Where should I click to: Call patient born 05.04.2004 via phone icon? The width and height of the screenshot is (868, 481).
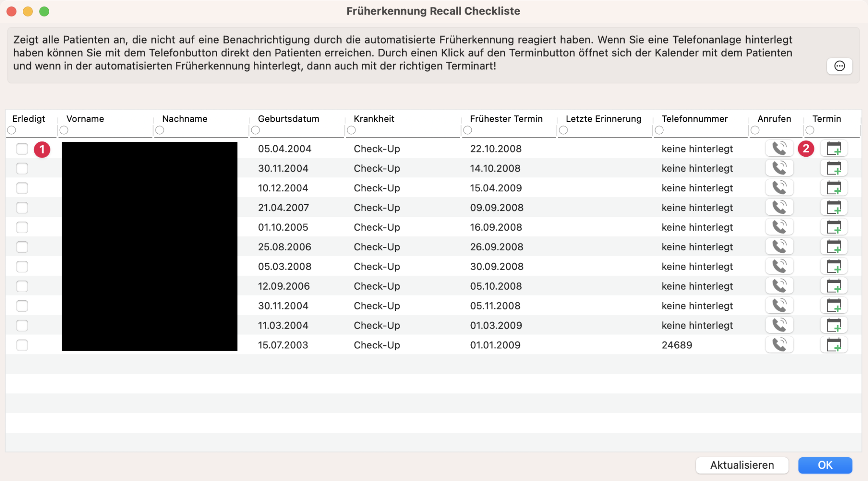coord(779,149)
